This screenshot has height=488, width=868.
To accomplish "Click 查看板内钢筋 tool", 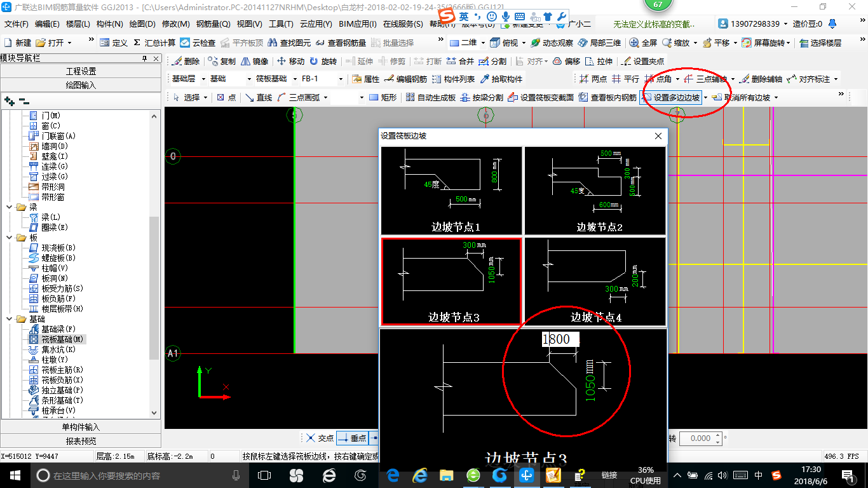I will [x=608, y=97].
